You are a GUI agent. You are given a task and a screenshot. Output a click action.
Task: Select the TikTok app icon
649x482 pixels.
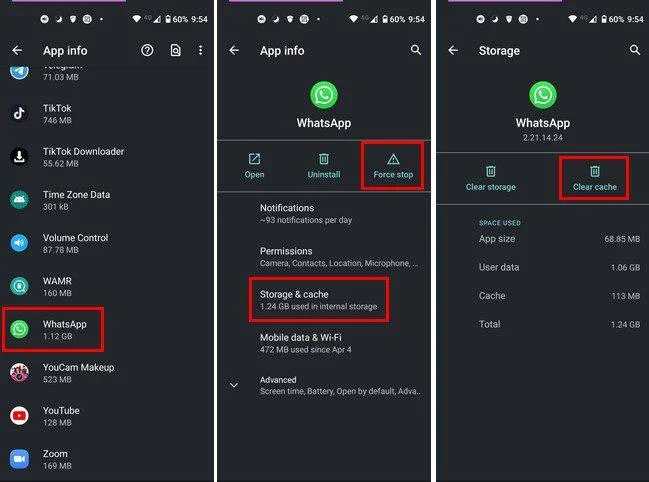click(19, 113)
